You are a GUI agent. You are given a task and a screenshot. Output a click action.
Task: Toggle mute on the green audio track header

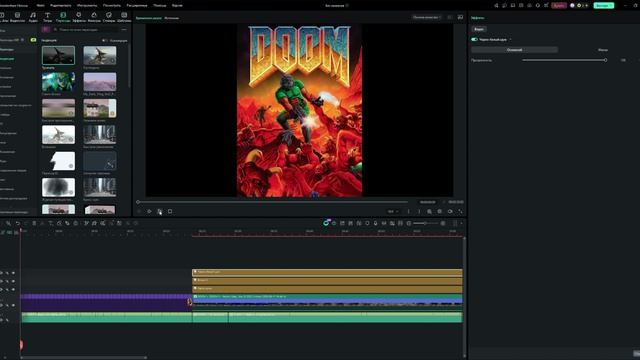tap(7, 320)
